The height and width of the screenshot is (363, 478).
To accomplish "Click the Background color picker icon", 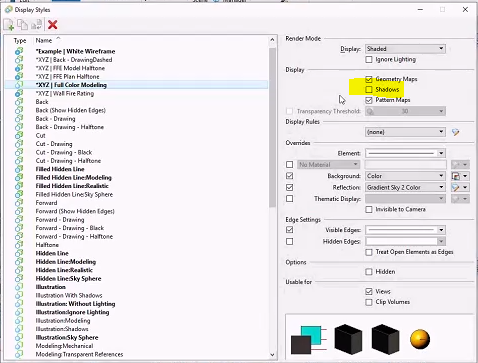I will tap(456, 176).
